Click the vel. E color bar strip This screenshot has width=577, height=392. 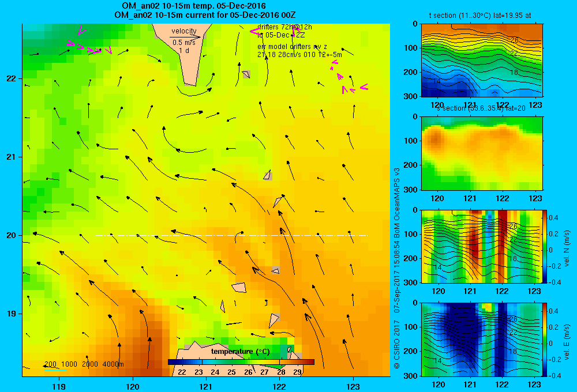[545, 340]
